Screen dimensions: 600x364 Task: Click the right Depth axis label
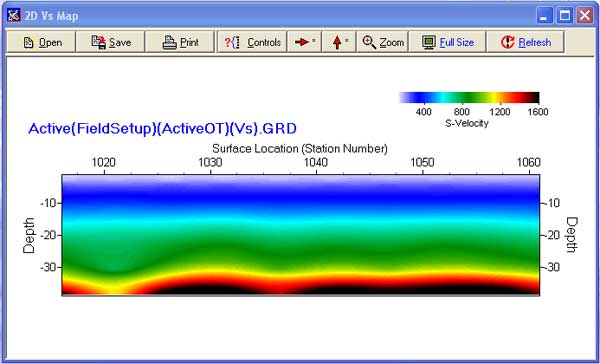click(571, 235)
